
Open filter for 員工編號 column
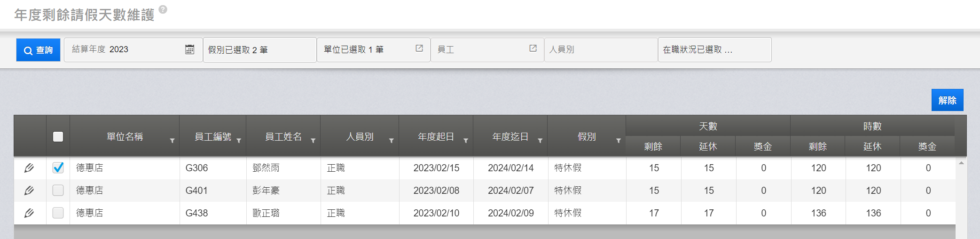pos(239,141)
